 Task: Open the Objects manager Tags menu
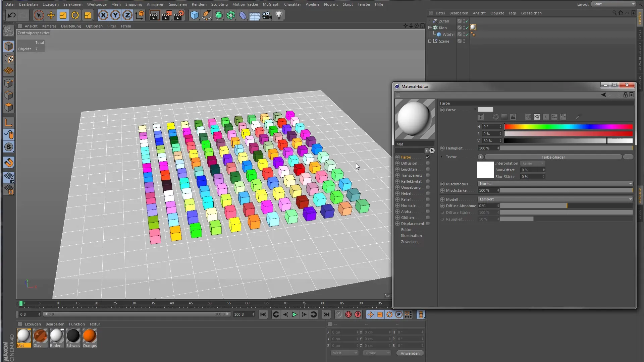coord(512,13)
